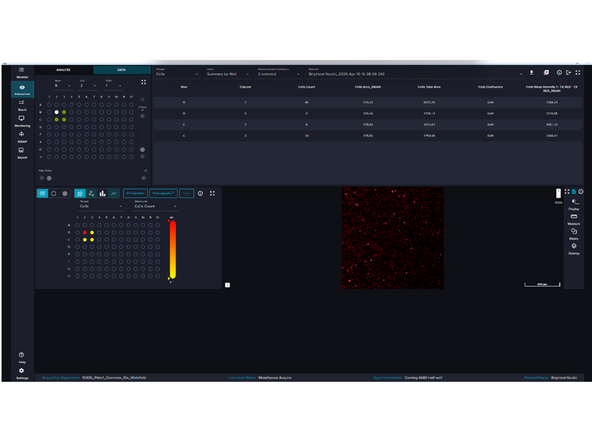This screenshot has height=444, width=592.
Task: Select the green well C2 in plate map
Action: tap(57, 120)
